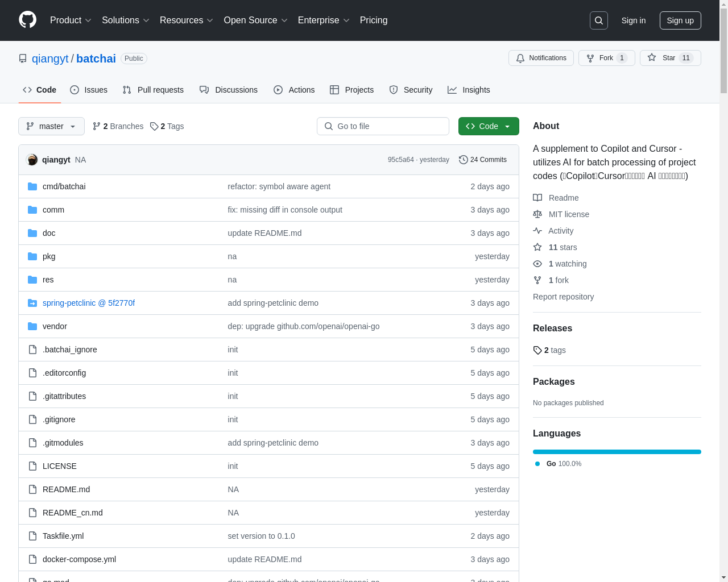Screen dimensions: 728x582
Task: Open commit 'fix: missing diff in console output'
Action: (285, 210)
